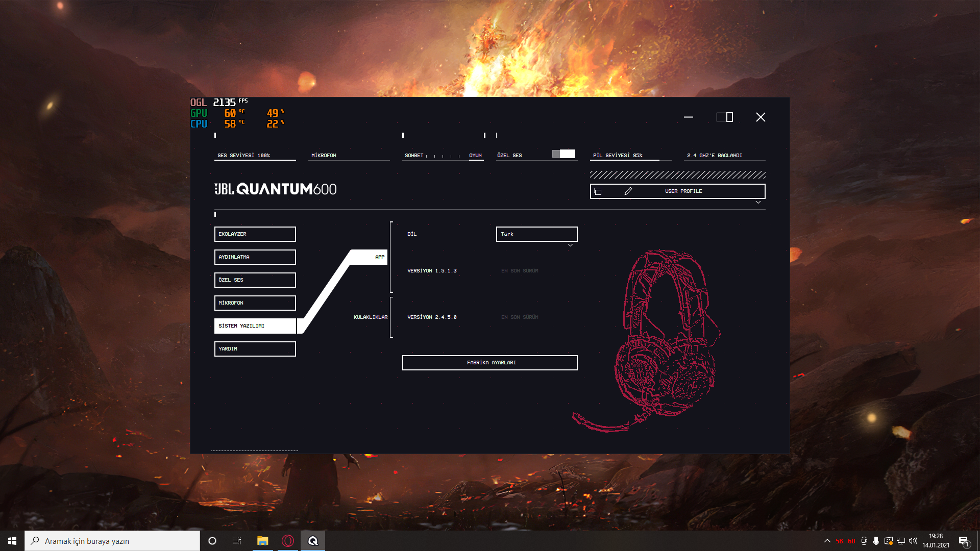This screenshot has height=551, width=980.
Task: Open the Windows Start menu
Action: 12,541
